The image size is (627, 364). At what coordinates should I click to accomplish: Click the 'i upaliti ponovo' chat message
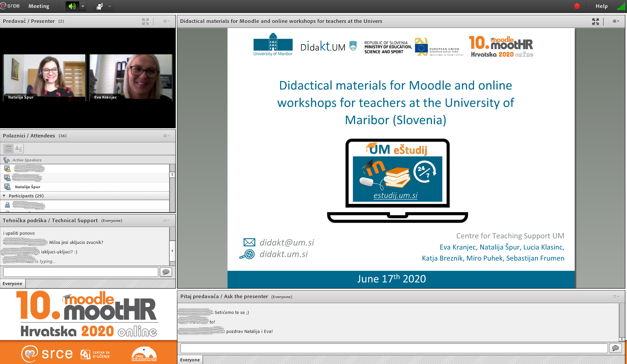(x=19, y=233)
